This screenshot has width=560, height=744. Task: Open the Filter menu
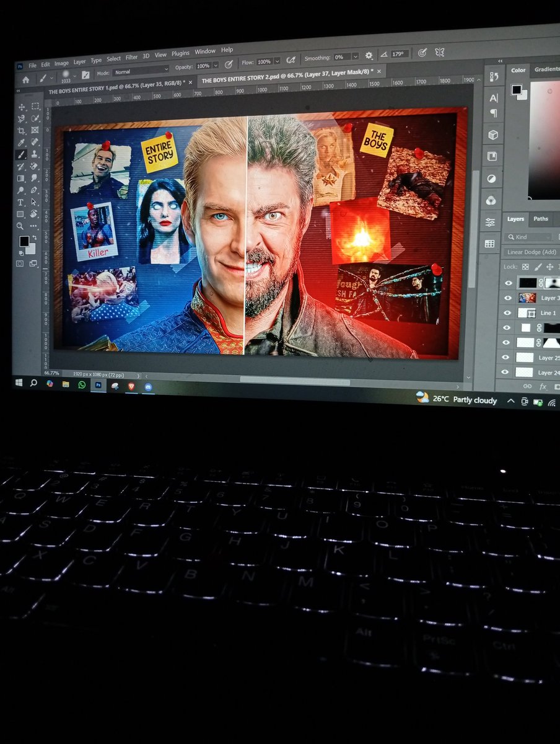131,57
